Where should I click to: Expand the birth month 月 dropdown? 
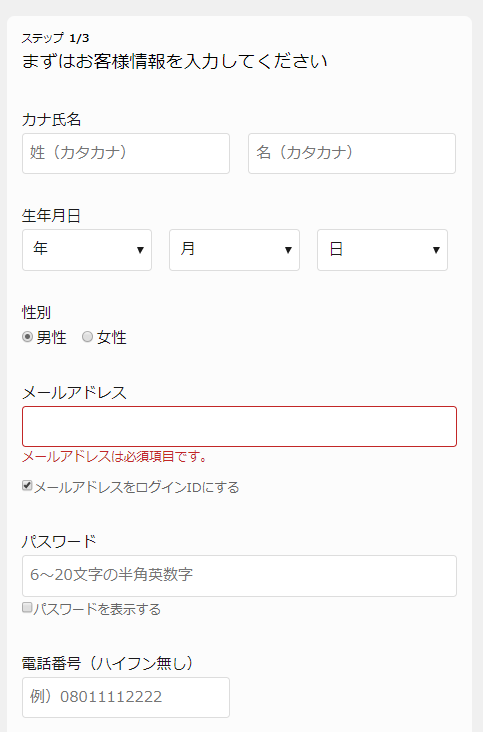coord(234,250)
